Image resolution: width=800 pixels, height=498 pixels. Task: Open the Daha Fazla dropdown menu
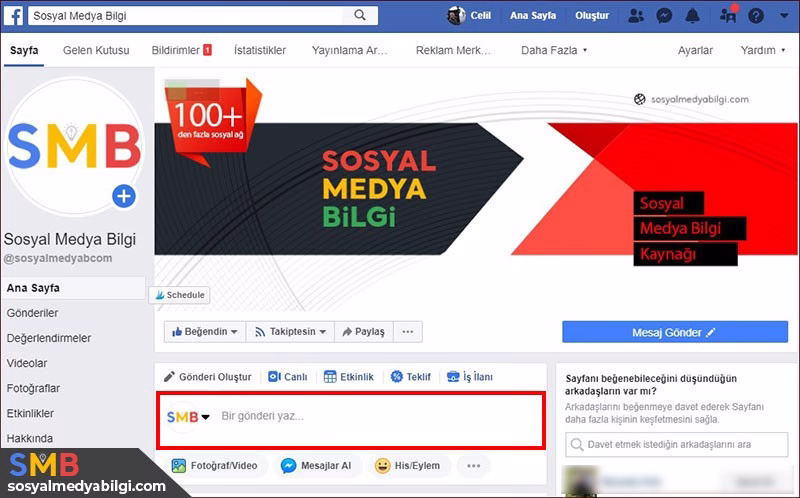point(554,50)
